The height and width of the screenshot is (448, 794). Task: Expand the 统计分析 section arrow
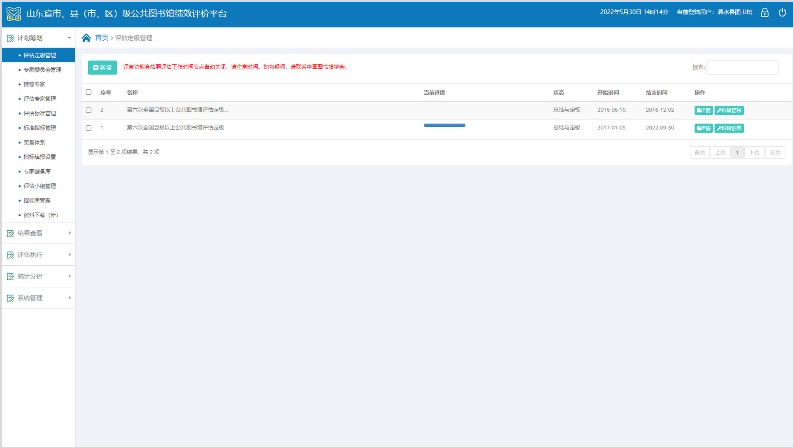69,276
